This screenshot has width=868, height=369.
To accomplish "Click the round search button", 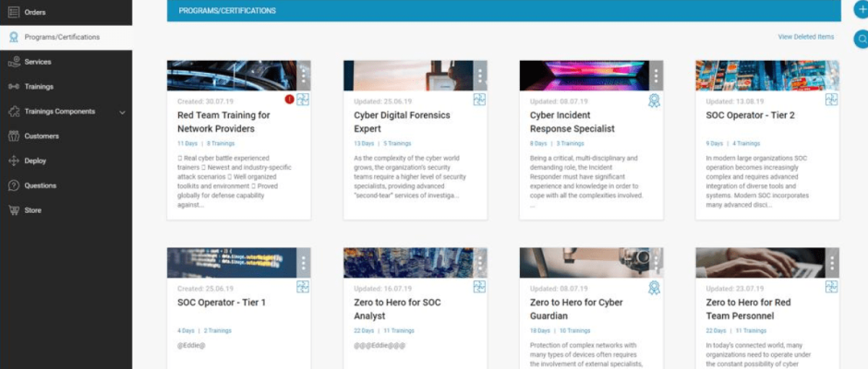I will point(862,40).
